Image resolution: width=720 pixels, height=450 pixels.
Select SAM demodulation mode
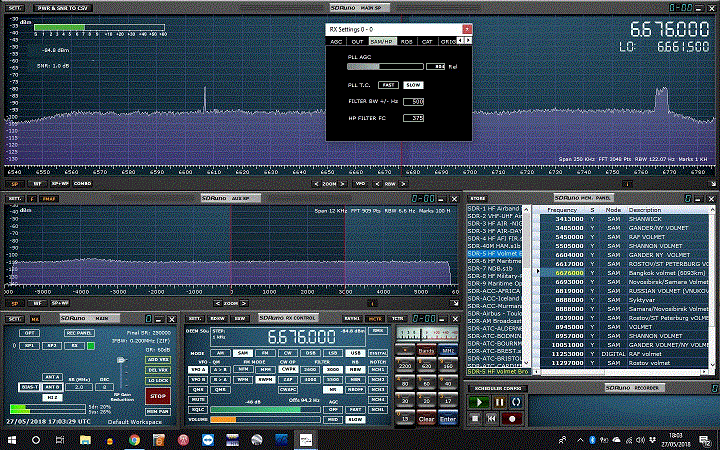[243, 353]
